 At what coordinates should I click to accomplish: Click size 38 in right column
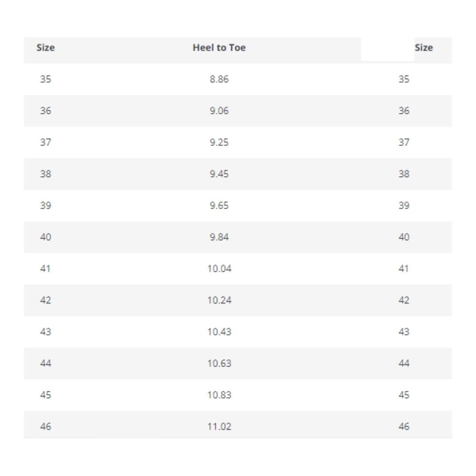pos(404,174)
